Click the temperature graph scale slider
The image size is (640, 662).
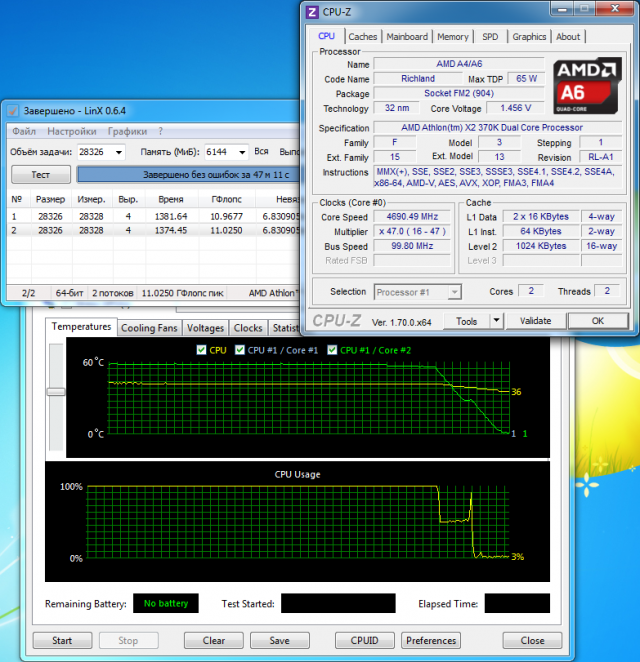[x=56, y=392]
